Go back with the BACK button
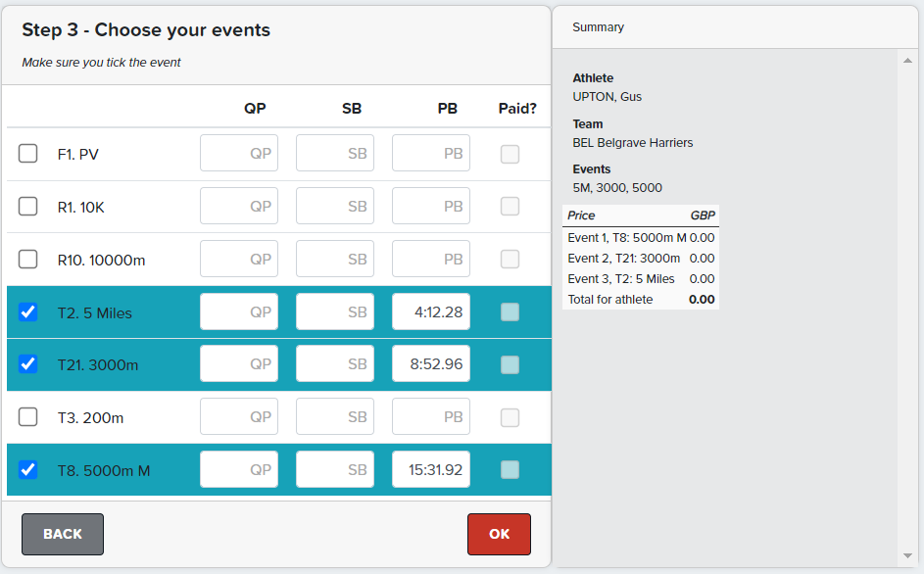 point(63,534)
